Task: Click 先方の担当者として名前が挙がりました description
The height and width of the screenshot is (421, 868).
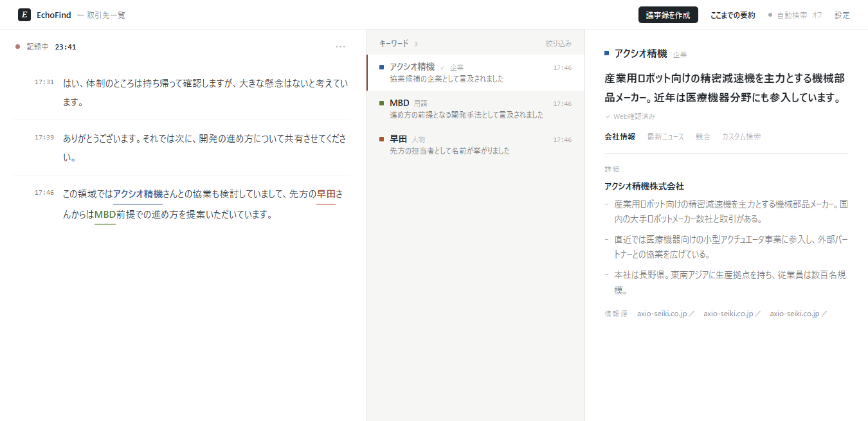Action: tap(449, 151)
